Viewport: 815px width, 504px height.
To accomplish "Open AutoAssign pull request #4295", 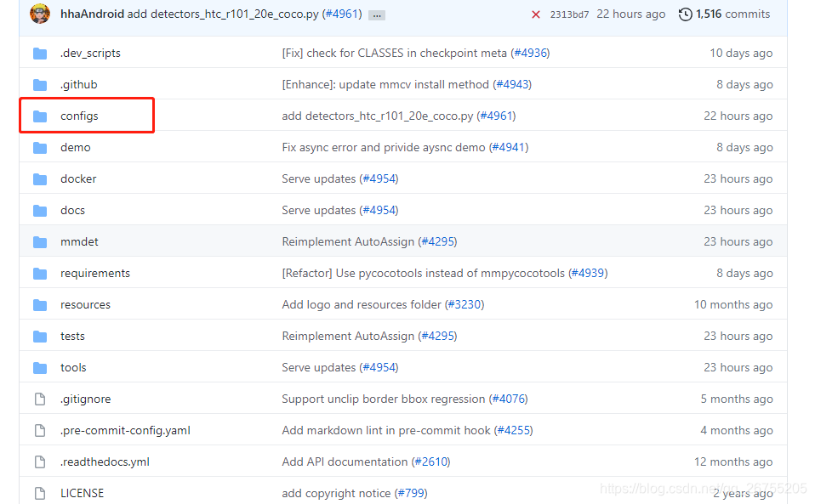I will click(x=438, y=241).
